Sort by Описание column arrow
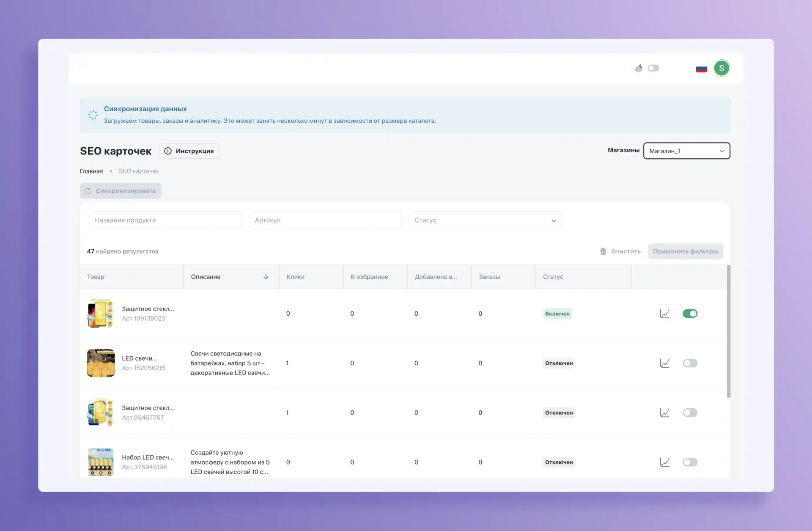 click(266, 277)
